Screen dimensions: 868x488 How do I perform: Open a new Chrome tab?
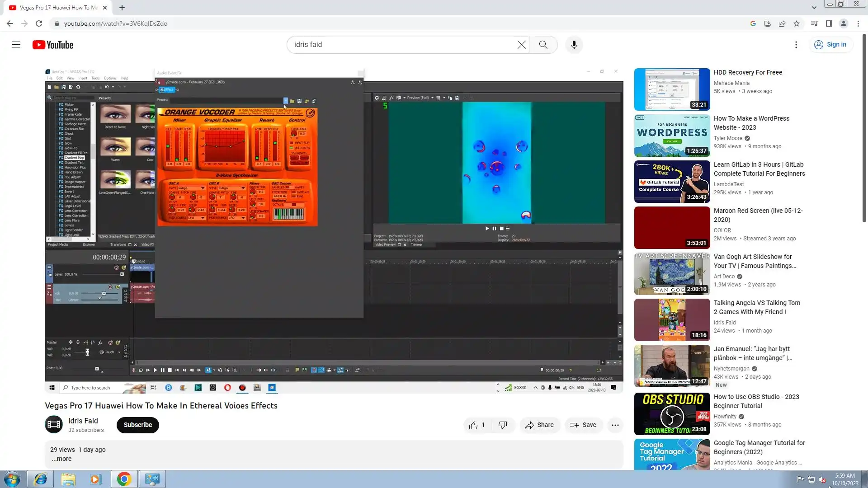pyautogui.click(x=122, y=8)
